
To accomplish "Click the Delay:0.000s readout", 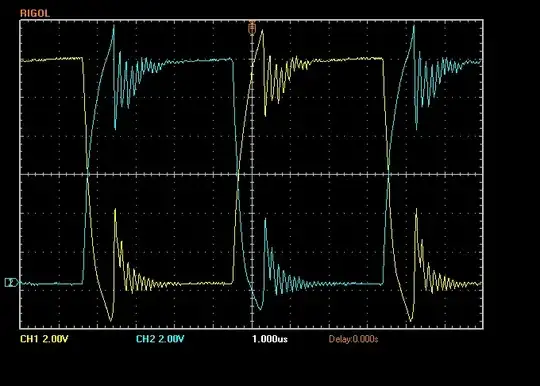I will click(353, 339).
